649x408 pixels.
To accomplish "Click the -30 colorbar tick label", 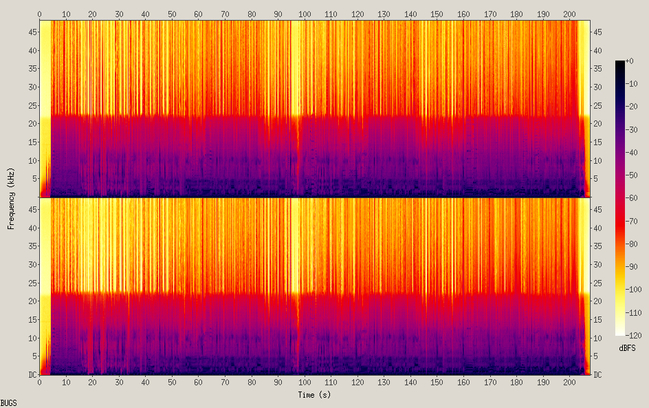I will coord(632,130).
